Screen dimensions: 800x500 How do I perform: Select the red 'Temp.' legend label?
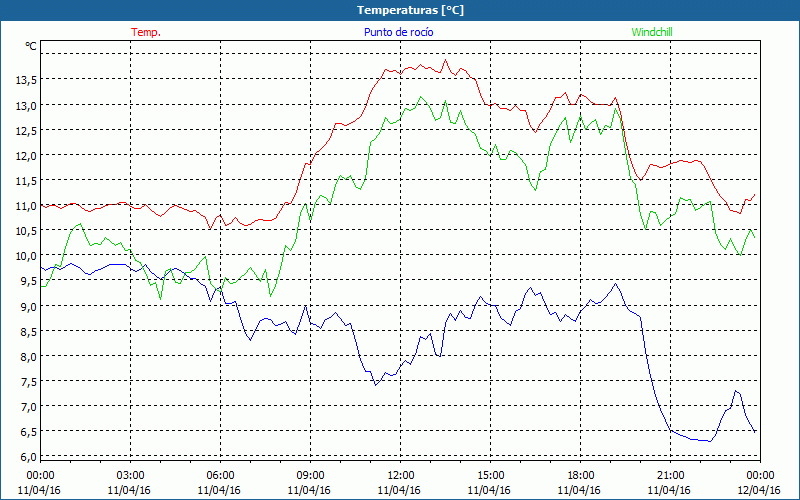point(146,32)
